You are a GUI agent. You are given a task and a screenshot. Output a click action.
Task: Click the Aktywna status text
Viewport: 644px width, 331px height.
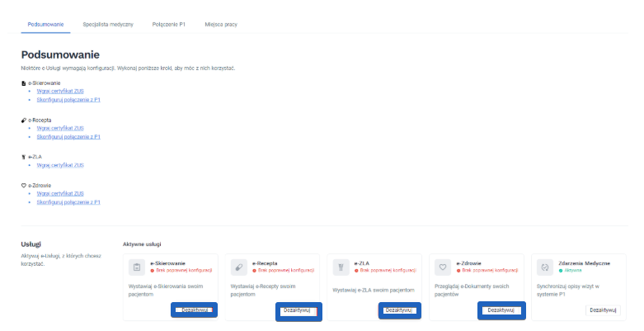(x=573, y=271)
